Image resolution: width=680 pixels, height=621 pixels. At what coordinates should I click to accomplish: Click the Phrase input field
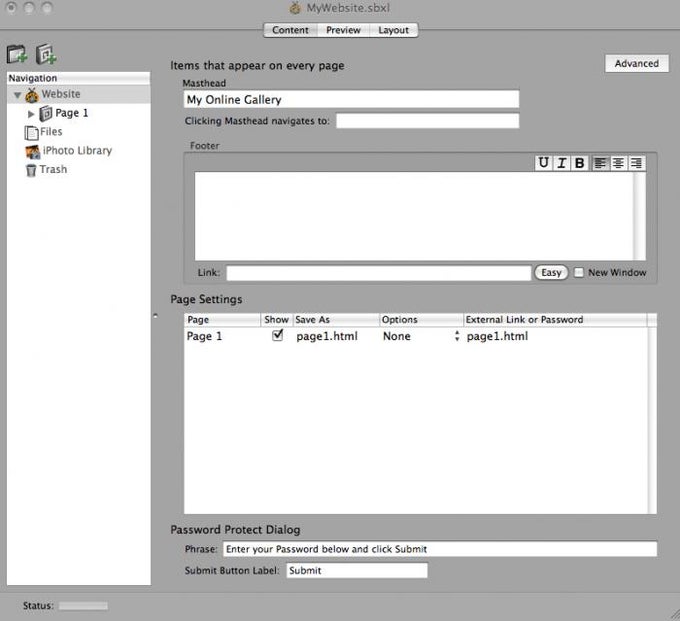coord(440,549)
